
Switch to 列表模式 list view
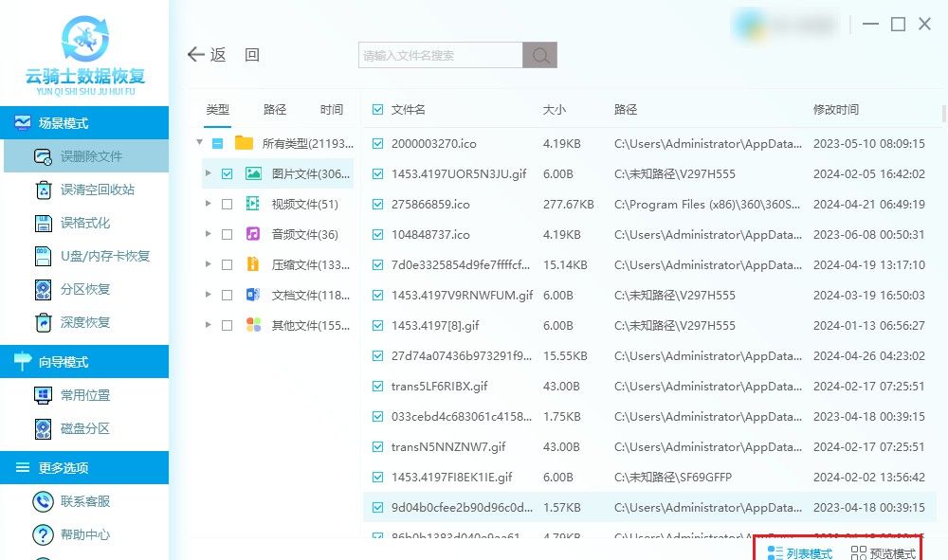[800, 552]
